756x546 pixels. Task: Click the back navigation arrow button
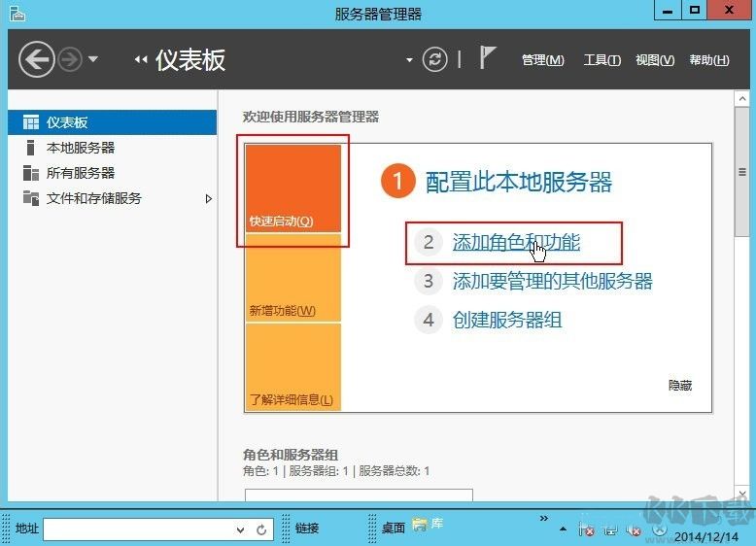coord(36,60)
